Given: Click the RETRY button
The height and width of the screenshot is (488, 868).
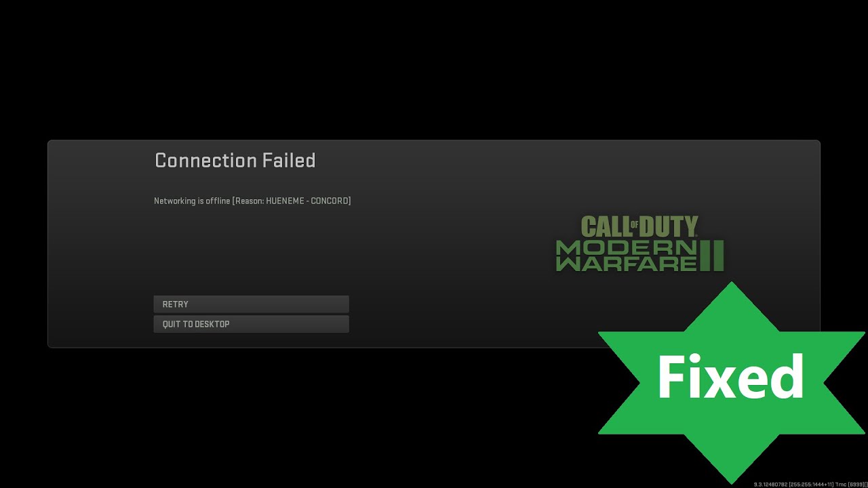Looking at the screenshot, I should [251, 304].
